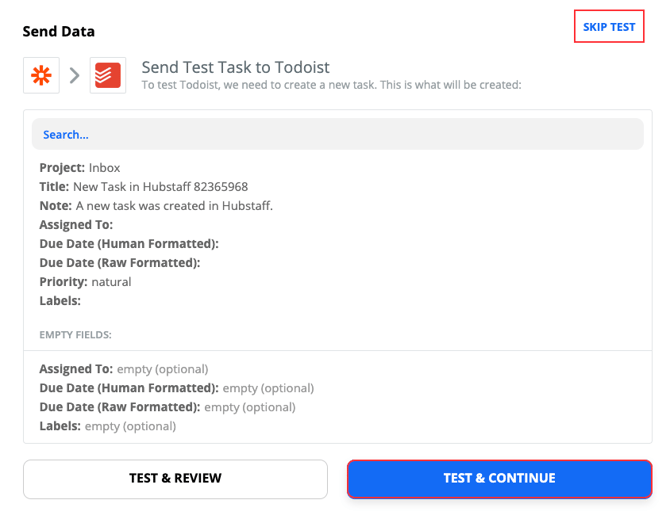670x519 pixels.
Task: Click Labels: empty (optional) entry
Action: click(x=107, y=426)
